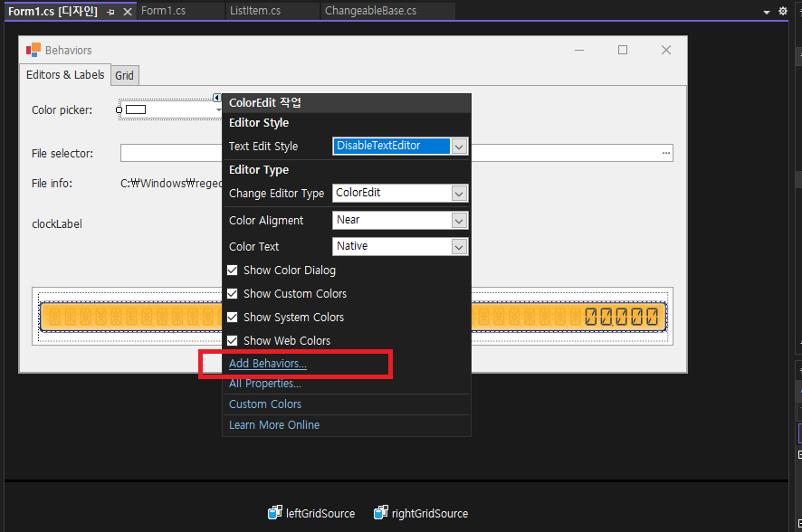This screenshot has height=532, width=802.
Task: Open the document window settings gear
Action: coord(783,11)
